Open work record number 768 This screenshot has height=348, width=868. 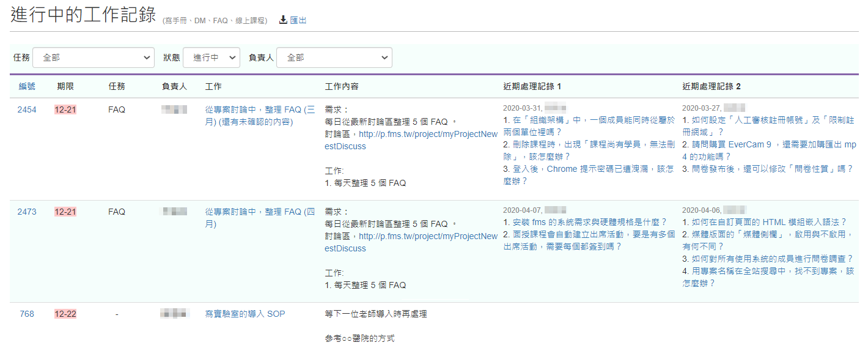pos(27,314)
